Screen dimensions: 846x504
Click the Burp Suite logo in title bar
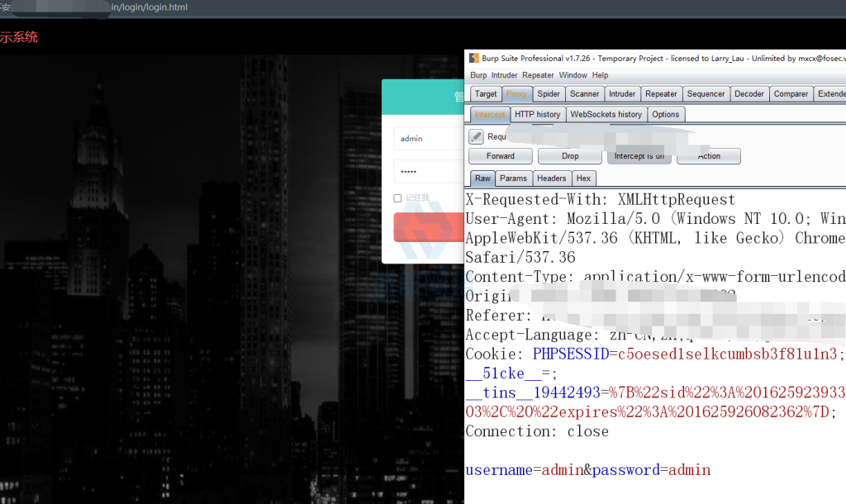(x=474, y=59)
